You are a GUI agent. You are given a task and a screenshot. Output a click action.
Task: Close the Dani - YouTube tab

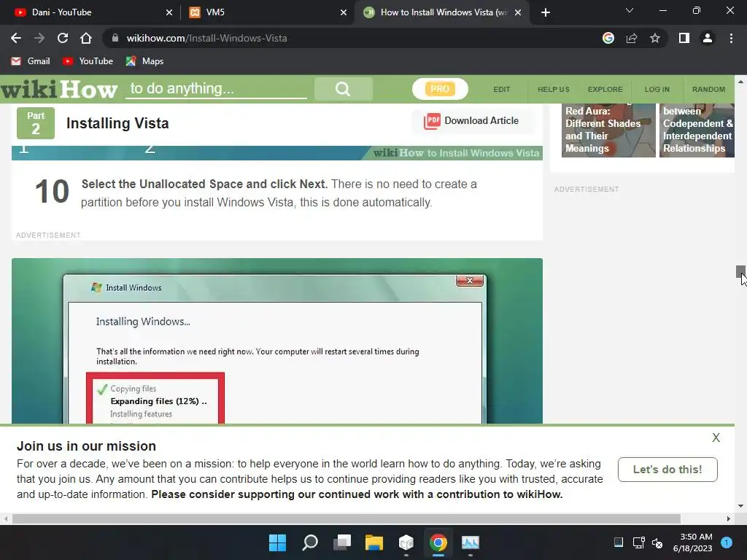[x=169, y=12]
